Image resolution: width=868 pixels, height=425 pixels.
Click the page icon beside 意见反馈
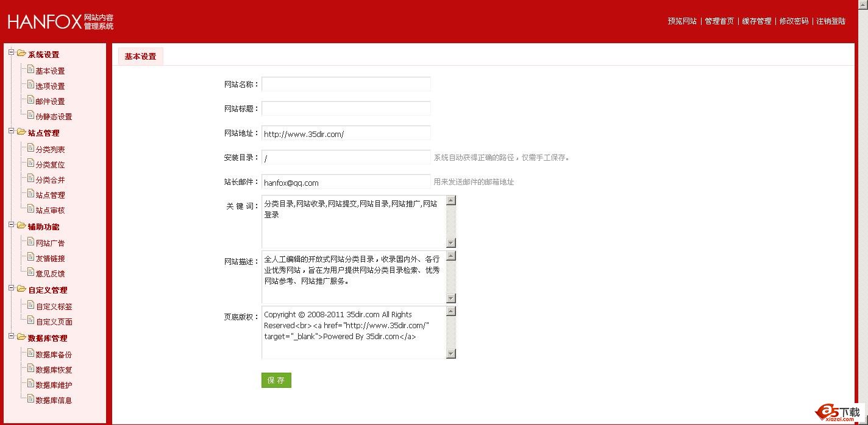[30, 272]
